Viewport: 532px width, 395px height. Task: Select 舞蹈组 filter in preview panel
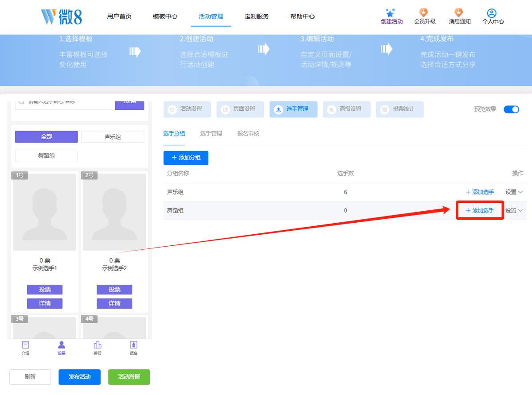[x=47, y=156]
